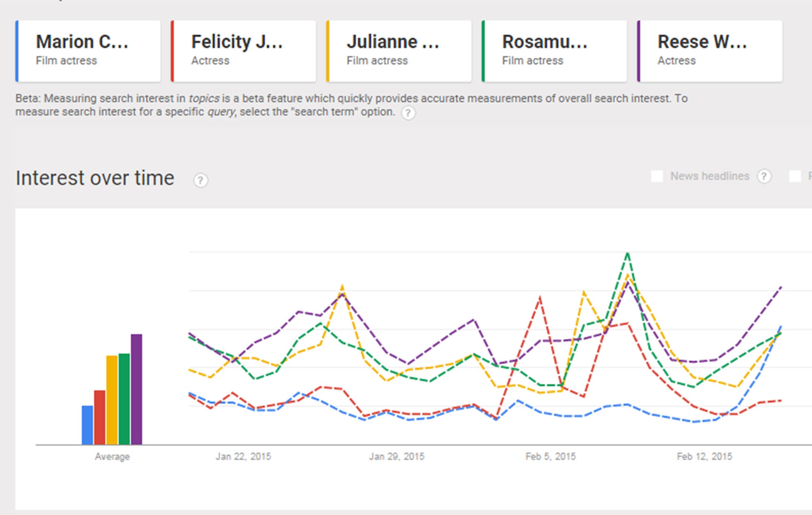Viewport: 812px width, 515px height.
Task: Click the red average bar for Felicity
Action: tap(100, 418)
